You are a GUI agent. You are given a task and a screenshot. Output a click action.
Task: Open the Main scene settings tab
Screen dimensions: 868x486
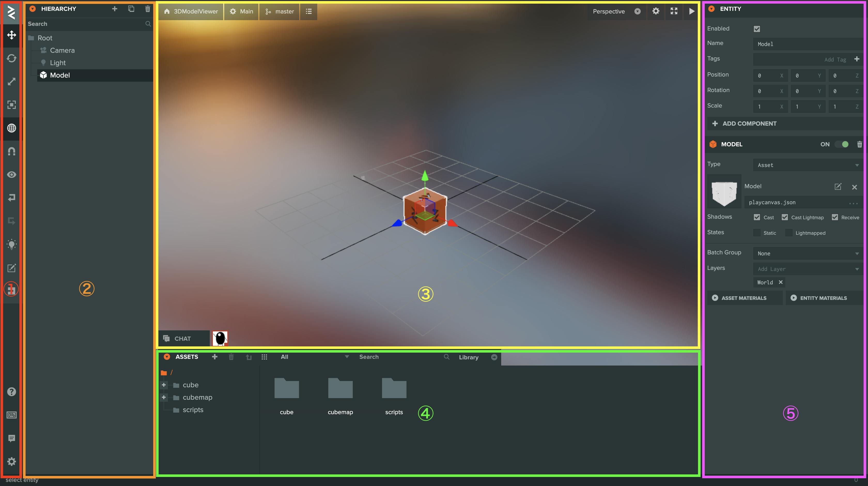241,11
